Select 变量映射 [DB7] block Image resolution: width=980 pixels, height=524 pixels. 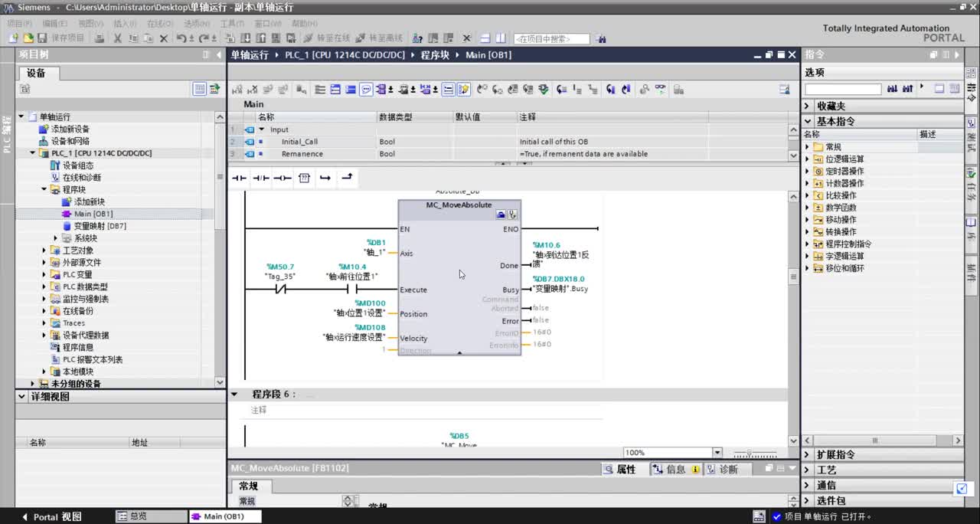[x=100, y=226]
